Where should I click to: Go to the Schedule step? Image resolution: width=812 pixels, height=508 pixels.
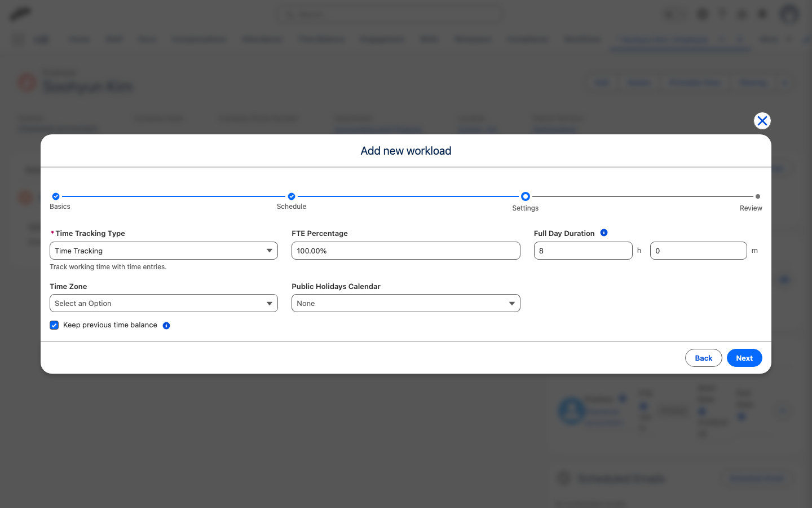pos(292,196)
